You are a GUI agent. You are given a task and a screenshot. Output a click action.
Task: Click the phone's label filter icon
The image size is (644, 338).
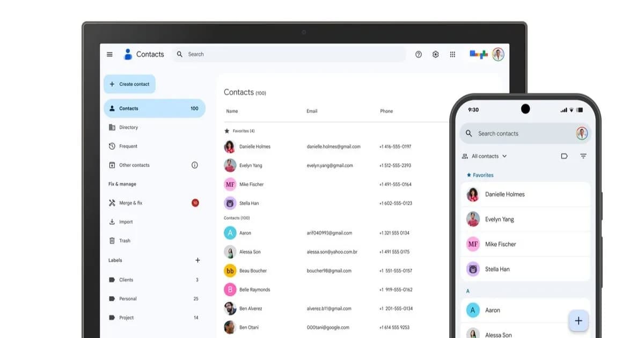pyautogui.click(x=564, y=156)
